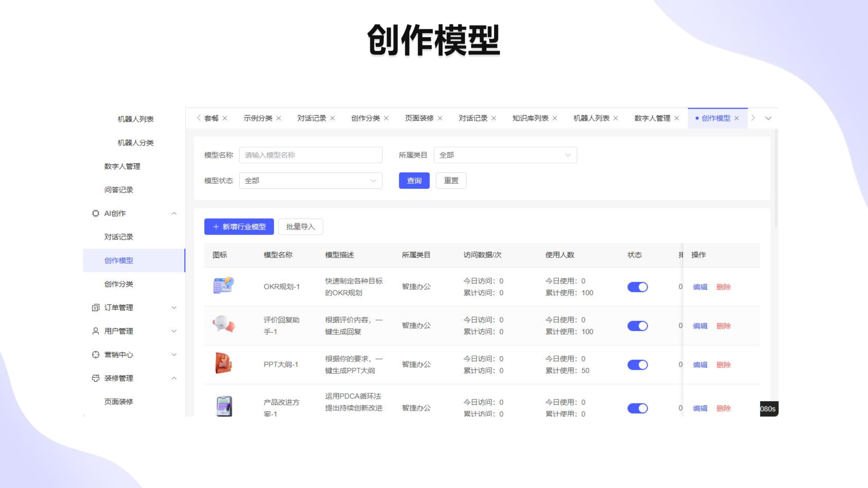This screenshot has width=868, height=488.
Task: Disable the OKR规划-1 status switch
Action: (x=637, y=287)
